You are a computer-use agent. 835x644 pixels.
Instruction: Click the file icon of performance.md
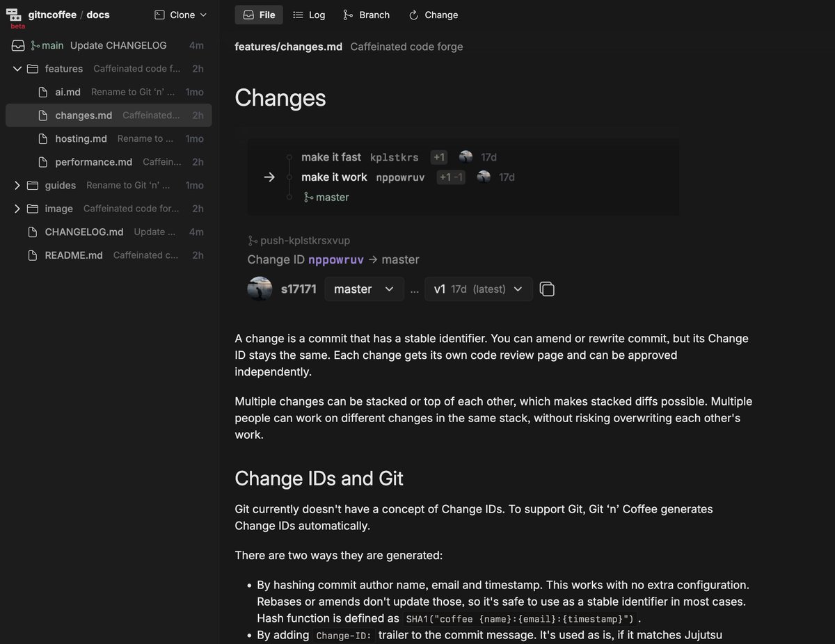[43, 162]
